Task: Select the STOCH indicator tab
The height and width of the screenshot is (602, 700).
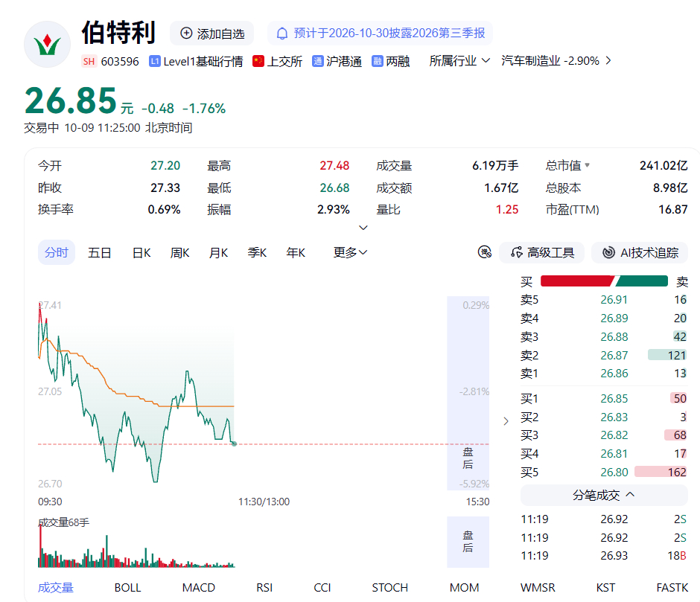Action: (389, 588)
